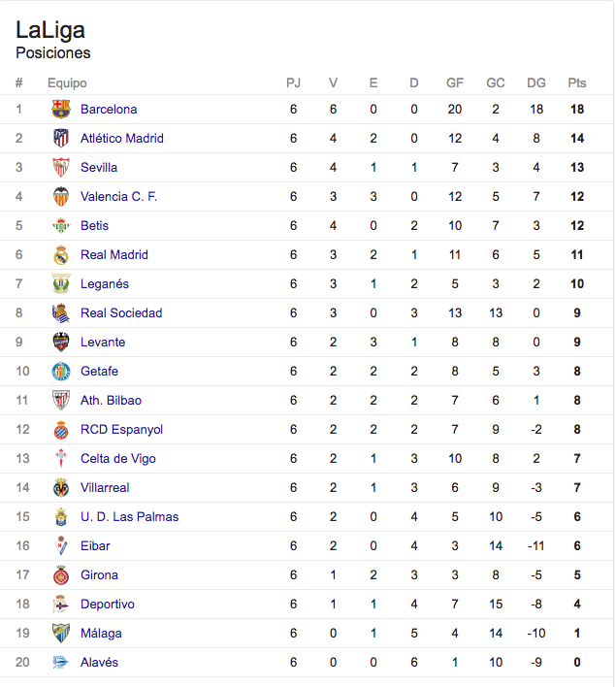This screenshot has width=616, height=687.
Task: Open the Betis team link
Action: click(95, 226)
